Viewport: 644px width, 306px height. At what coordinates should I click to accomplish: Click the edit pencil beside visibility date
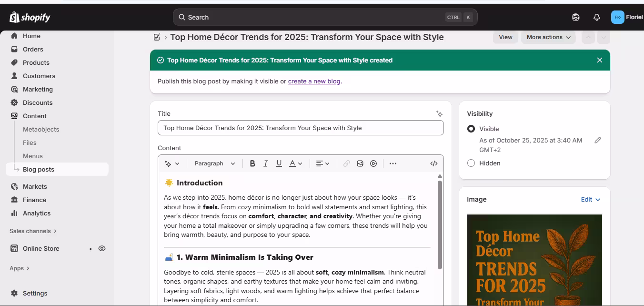point(597,140)
